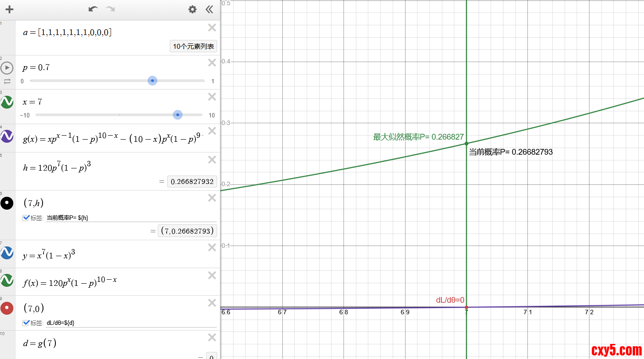Delete the list a expression
This screenshot has width=644, height=359.
click(212, 27)
